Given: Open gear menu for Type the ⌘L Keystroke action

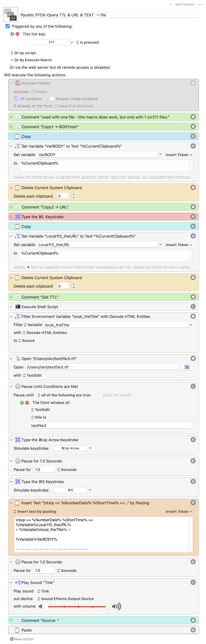Looking at the screenshot, I should click(x=193, y=217).
